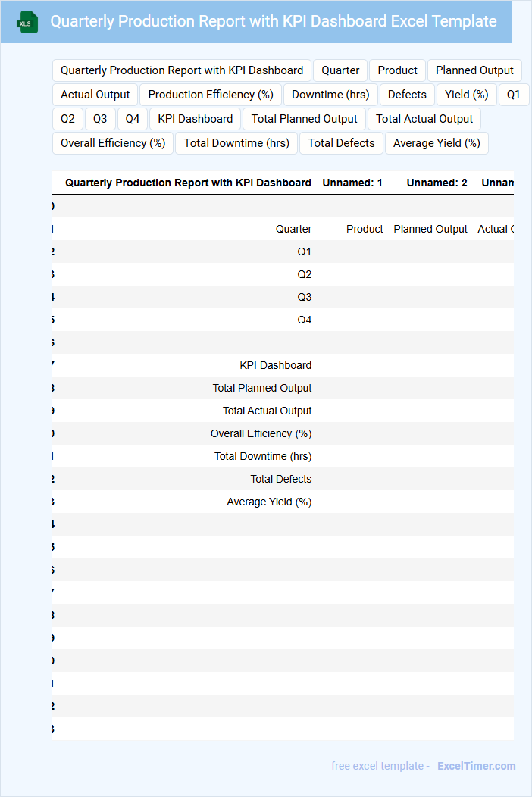Choose the Q2 tag button

click(x=68, y=119)
